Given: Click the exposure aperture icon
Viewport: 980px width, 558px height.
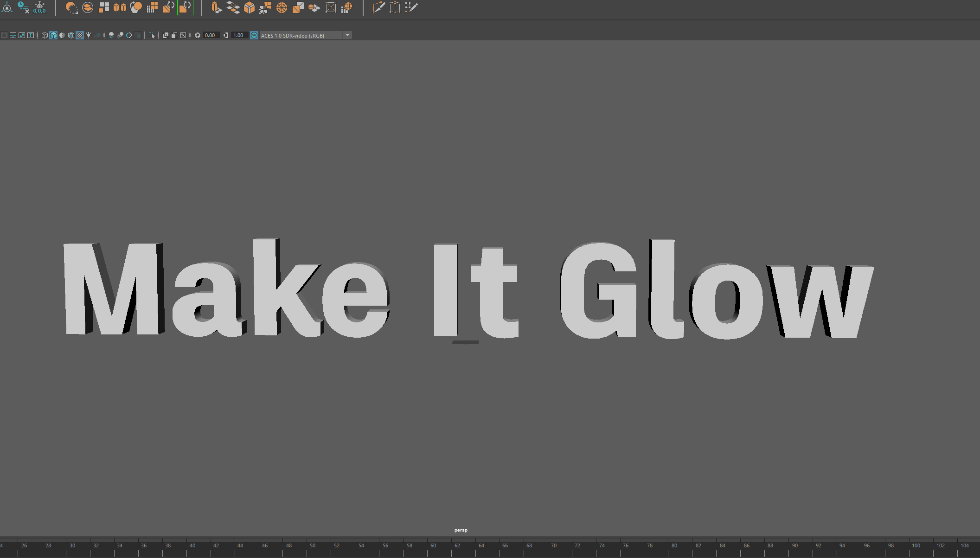Looking at the screenshot, I should (198, 35).
